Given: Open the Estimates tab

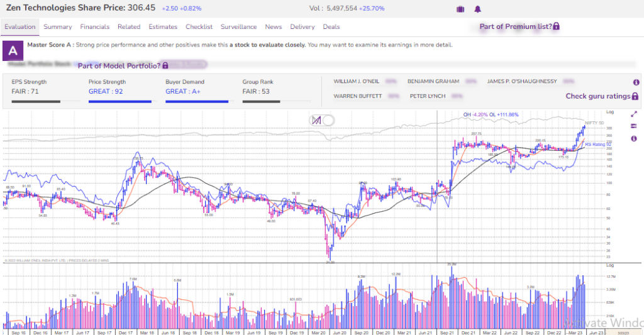Looking at the screenshot, I should pyautogui.click(x=163, y=26).
